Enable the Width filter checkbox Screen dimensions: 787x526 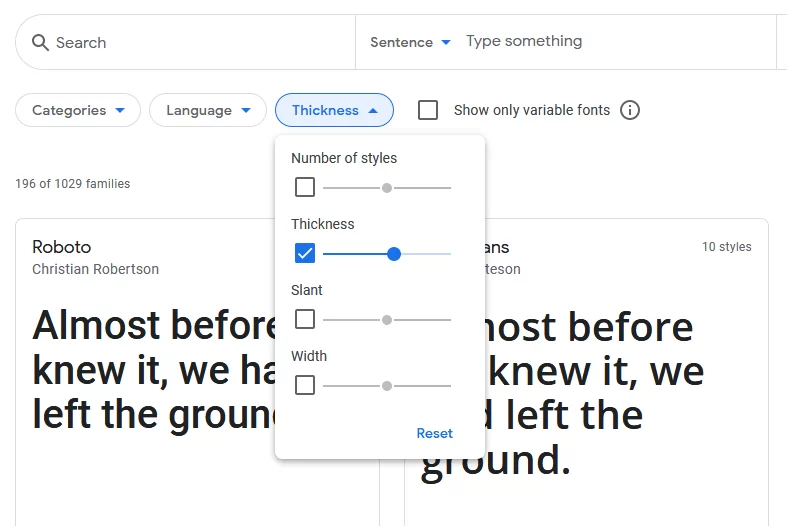(305, 385)
